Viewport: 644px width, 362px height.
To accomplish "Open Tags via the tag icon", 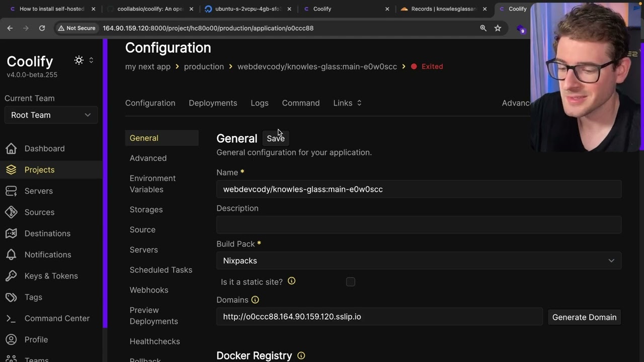I will 11,297.
